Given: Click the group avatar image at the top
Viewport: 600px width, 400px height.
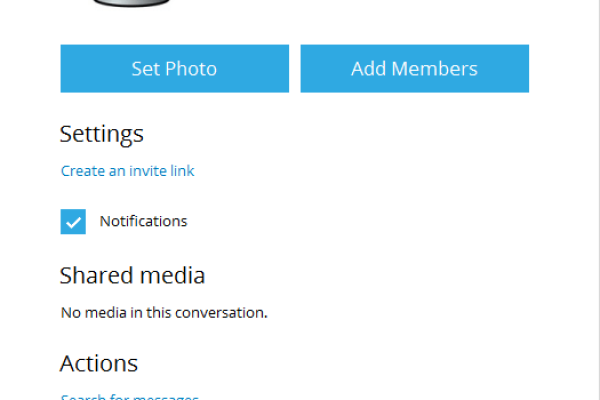Looking at the screenshot, I should (129, 4).
